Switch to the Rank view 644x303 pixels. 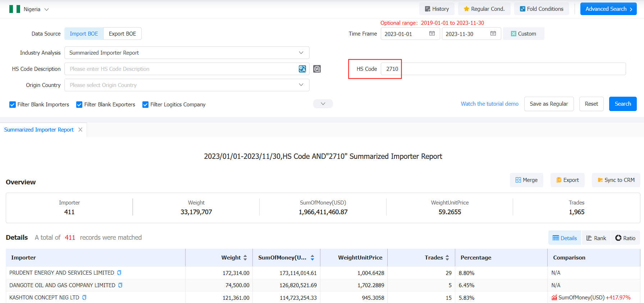[596, 238]
